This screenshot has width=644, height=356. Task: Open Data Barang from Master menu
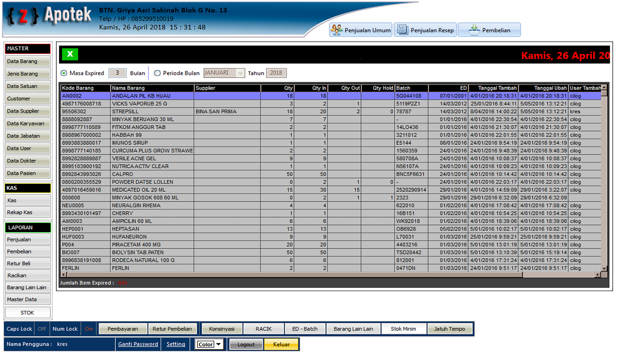[x=27, y=61]
